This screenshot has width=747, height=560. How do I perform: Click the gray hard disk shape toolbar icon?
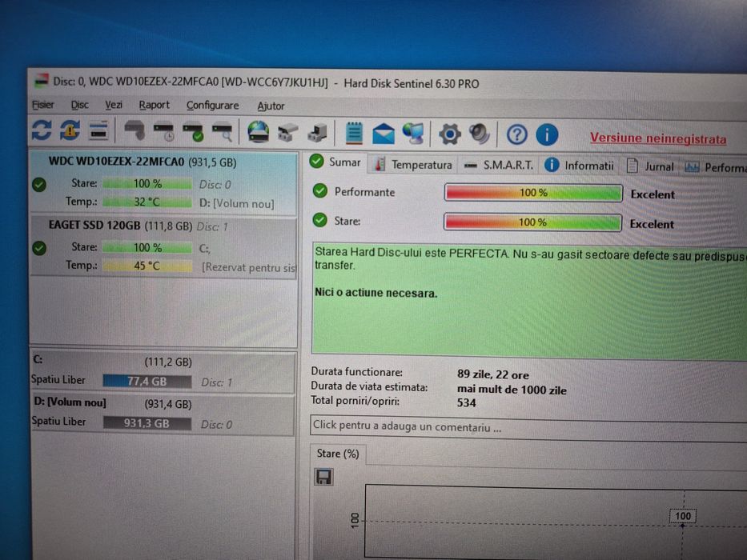[135, 130]
